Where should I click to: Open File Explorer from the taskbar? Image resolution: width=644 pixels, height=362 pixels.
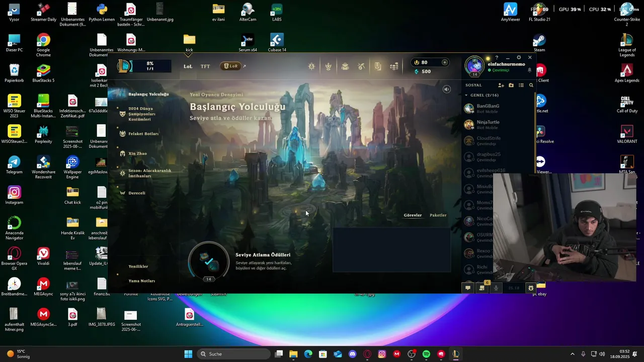pos(293,354)
